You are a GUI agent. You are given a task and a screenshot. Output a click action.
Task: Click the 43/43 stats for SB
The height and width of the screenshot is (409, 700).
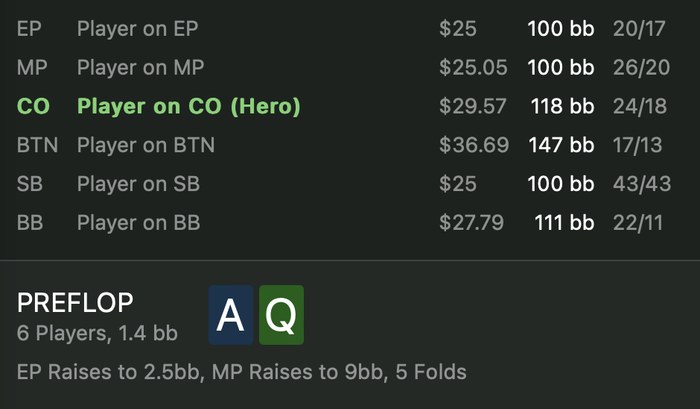637,184
